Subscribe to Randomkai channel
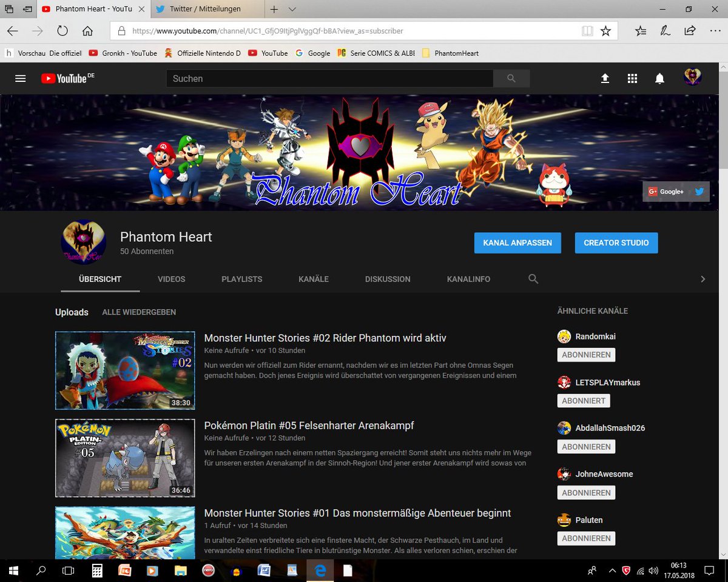The width and height of the screenshot is (728, 582). pos(586,355)
